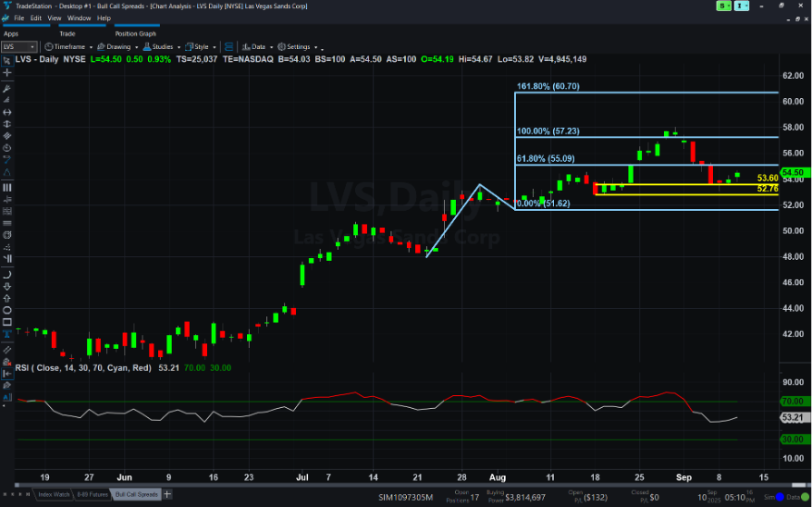The width and height of the screenshot is (812, 507).
Task: Select the up arrow drawing tool
Action: coord(7,298)
